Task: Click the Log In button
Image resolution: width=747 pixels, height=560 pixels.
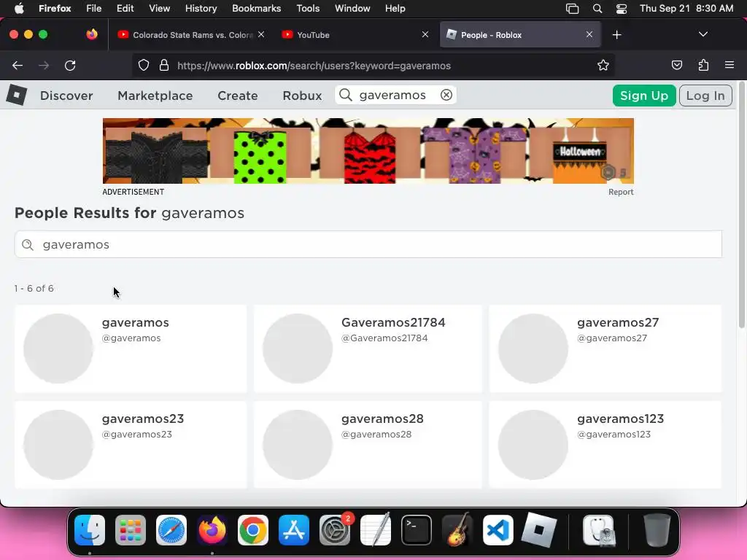Action: [x=705, y=96]
